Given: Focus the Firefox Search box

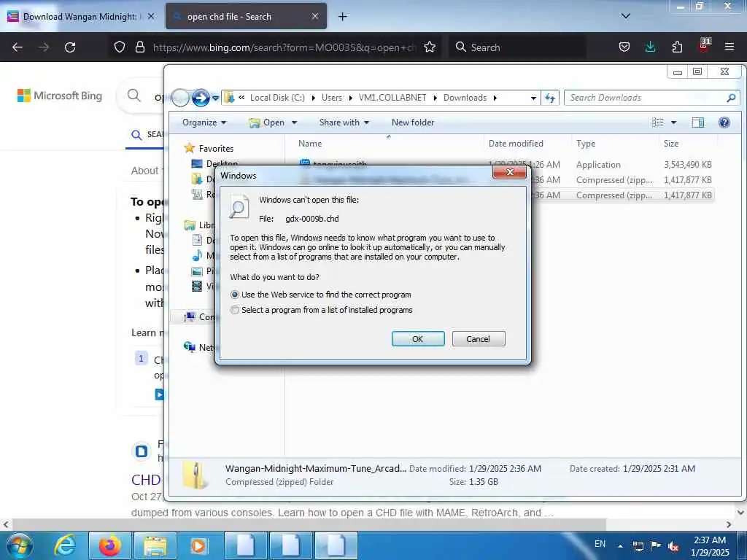Looking at the screenshot, I should tap(517, 47).
